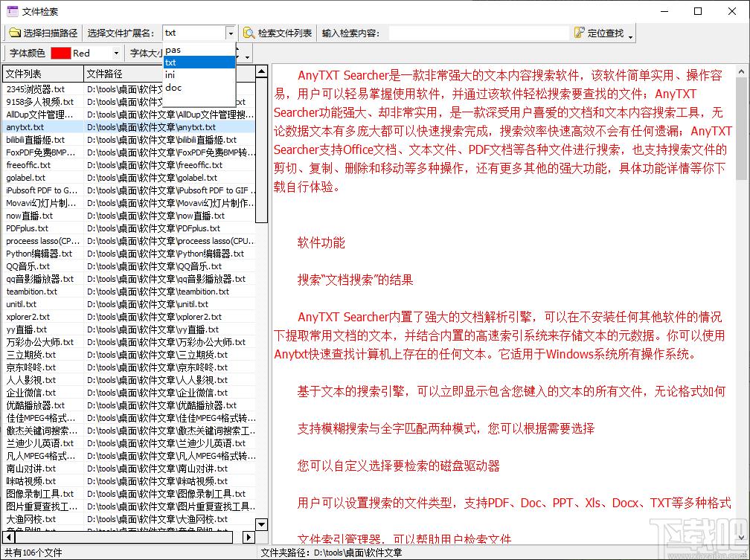
Task: Open the 文件检索 window title icon
Action: pyautogui.click(x=13, y=10)
